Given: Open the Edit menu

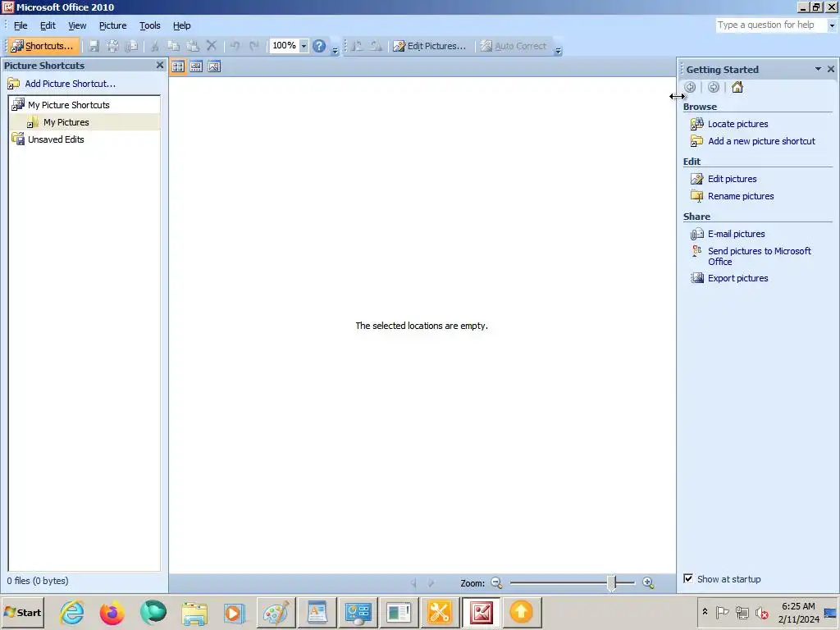Looking at the screenshot, I should point(48,25).
